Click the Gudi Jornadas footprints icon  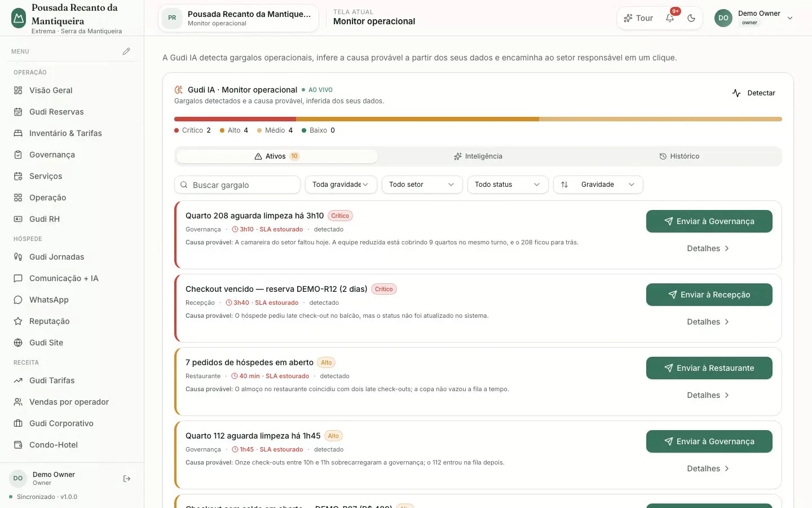point(18,257)
